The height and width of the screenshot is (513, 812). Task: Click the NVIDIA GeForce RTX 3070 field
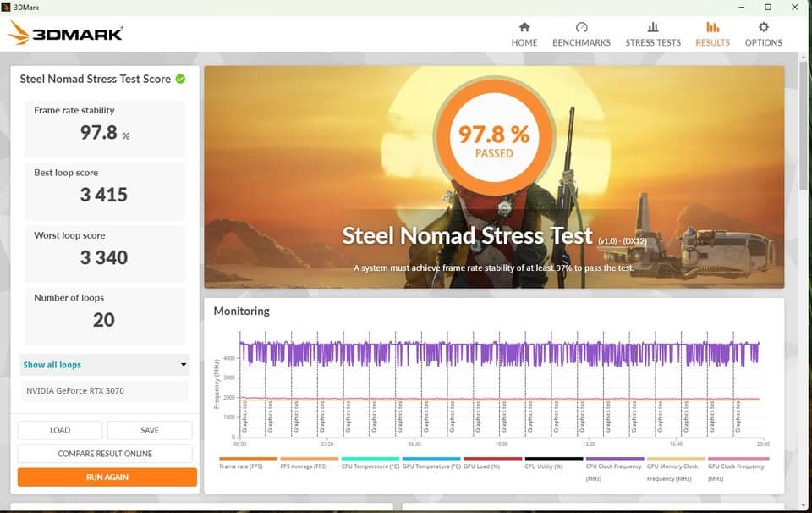pos(105,391)
